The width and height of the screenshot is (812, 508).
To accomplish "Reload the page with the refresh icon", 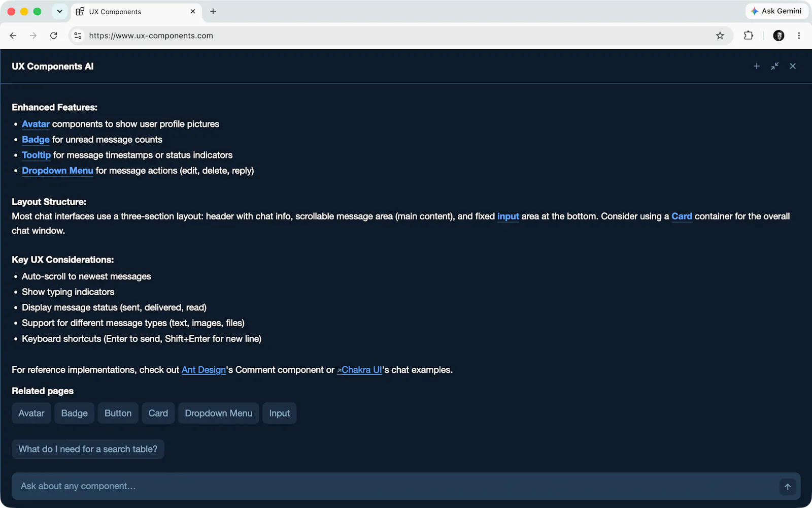I will tap(54, 36).
